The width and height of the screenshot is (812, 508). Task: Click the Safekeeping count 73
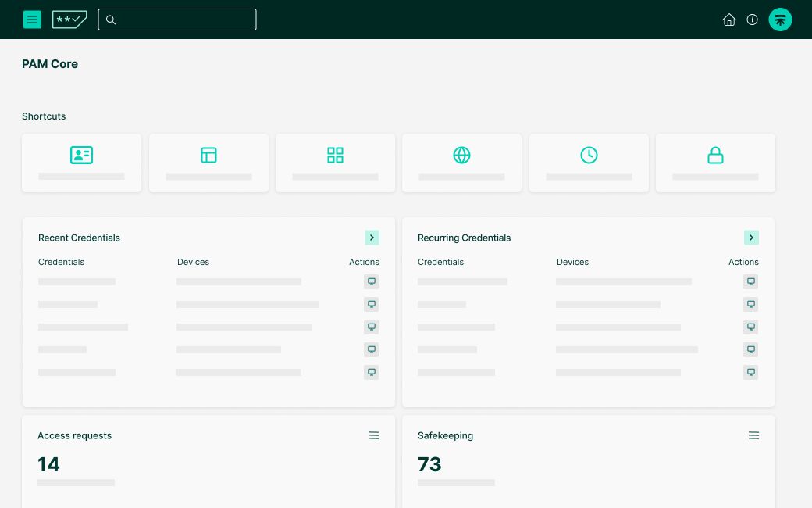click(429, 464)
